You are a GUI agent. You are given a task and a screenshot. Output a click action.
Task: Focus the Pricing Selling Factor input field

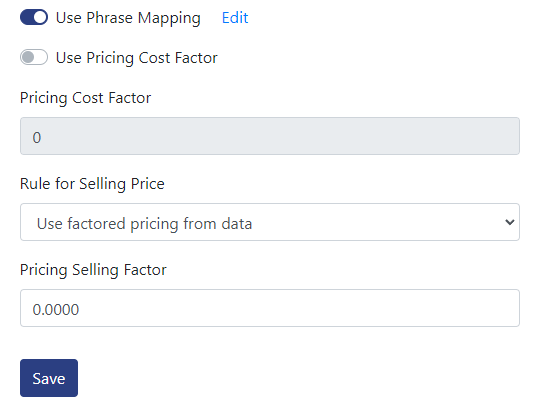(270, 308)
